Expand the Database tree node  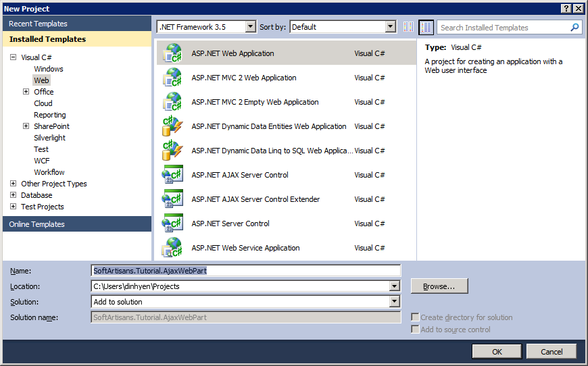click(x=13, y=194)
